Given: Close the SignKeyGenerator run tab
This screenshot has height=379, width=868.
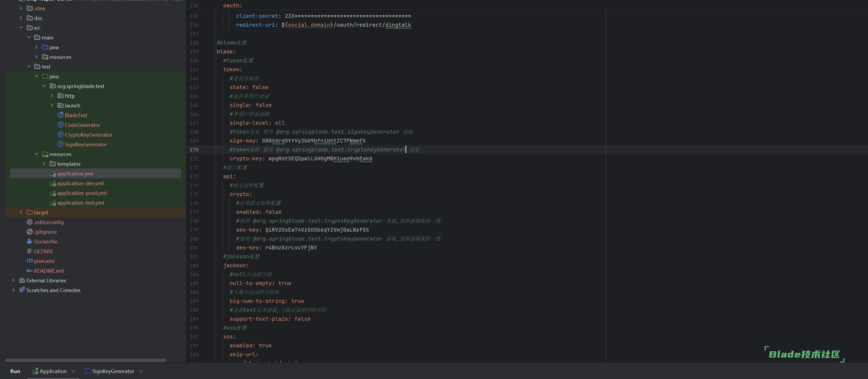Looking at the screenshot, I should (x=141, y=371).
